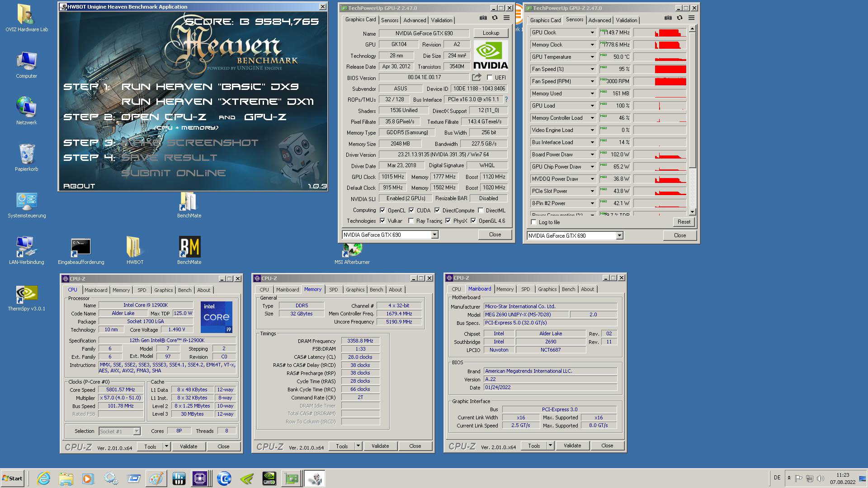Toggle the Vulkan checkbox
Viewport: 868px width, 488px height.
[x=382, y=221]
